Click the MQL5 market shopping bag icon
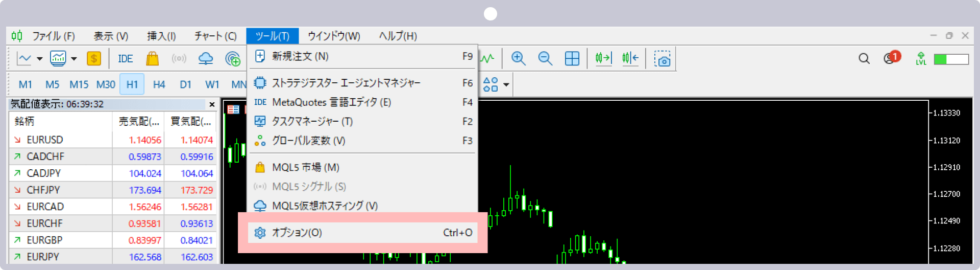Image resolution: width=980 pixels, height=270 pixels. click(152, 59)
